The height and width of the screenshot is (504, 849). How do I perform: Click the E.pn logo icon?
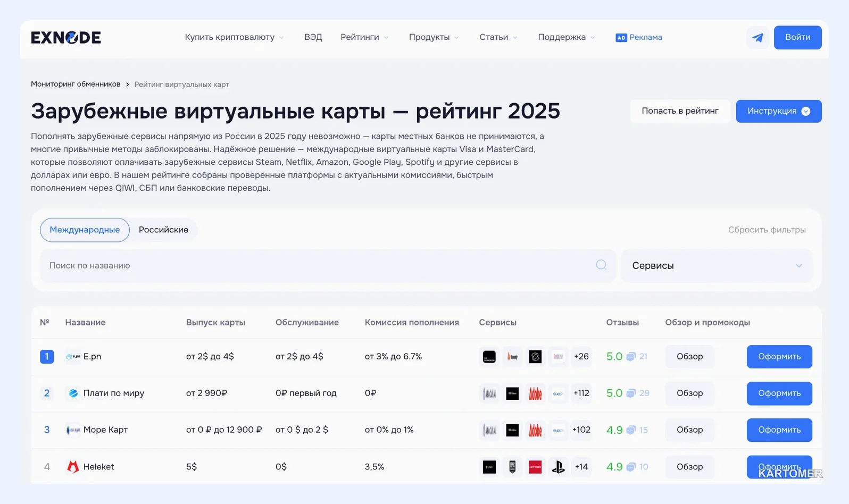coord(73,356)
